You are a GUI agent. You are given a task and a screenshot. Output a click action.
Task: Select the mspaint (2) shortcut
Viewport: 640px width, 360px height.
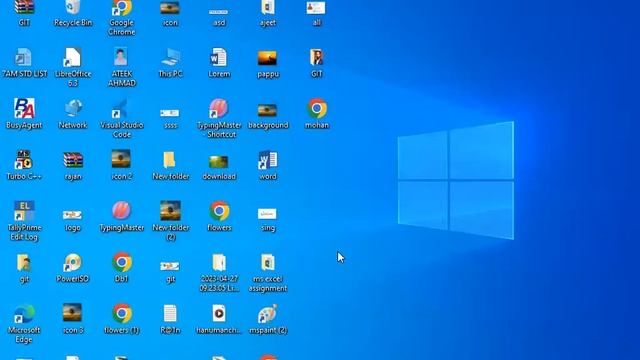pyautogui.click(x=268, y=319)
